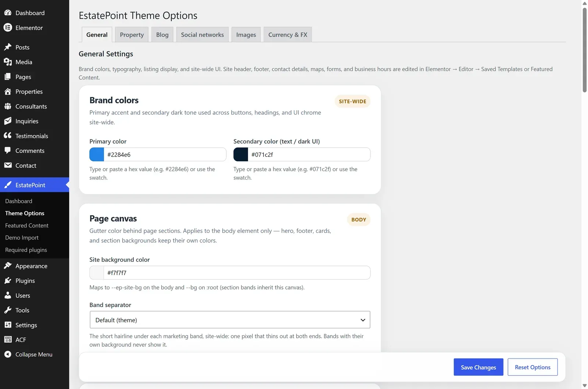The image size is (588, 389).
Task: Click the primary color blue swatch
Action: coord(97,154)
